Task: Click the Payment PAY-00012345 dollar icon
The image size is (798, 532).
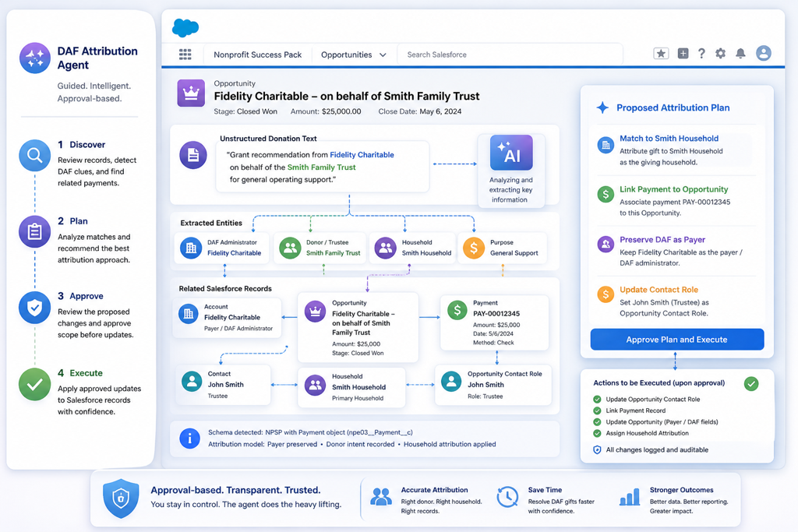Action: [x=457, y=310]
